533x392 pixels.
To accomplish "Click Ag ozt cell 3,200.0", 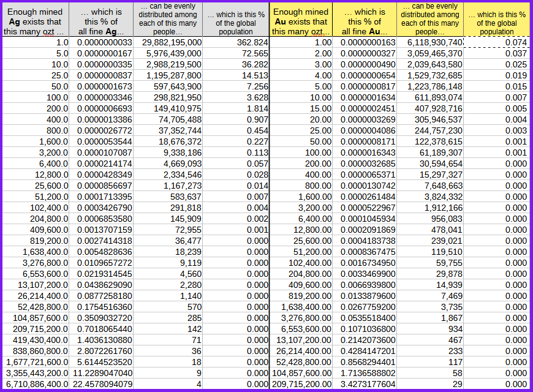I will click(x=36, y=153).
